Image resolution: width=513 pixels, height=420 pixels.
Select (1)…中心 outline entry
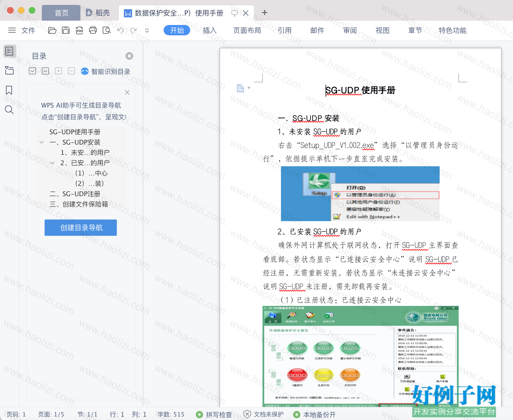point(91,173)
